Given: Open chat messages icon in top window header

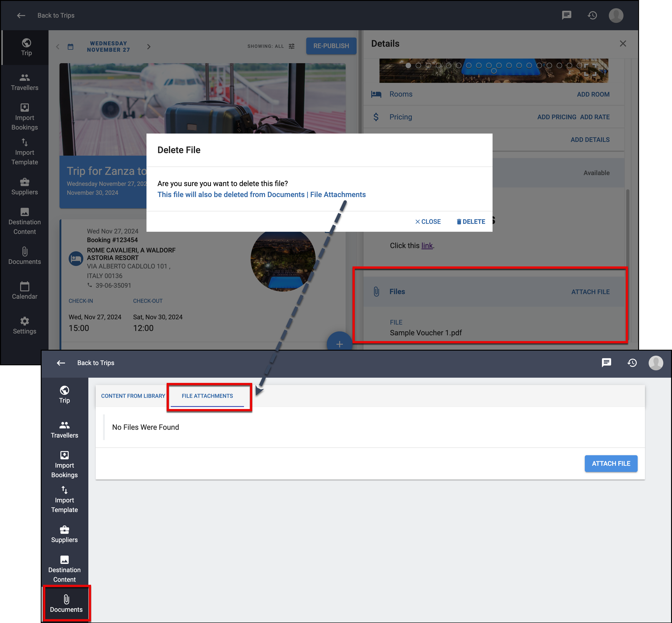Looking at the screenshot, I should click(566, 15).
